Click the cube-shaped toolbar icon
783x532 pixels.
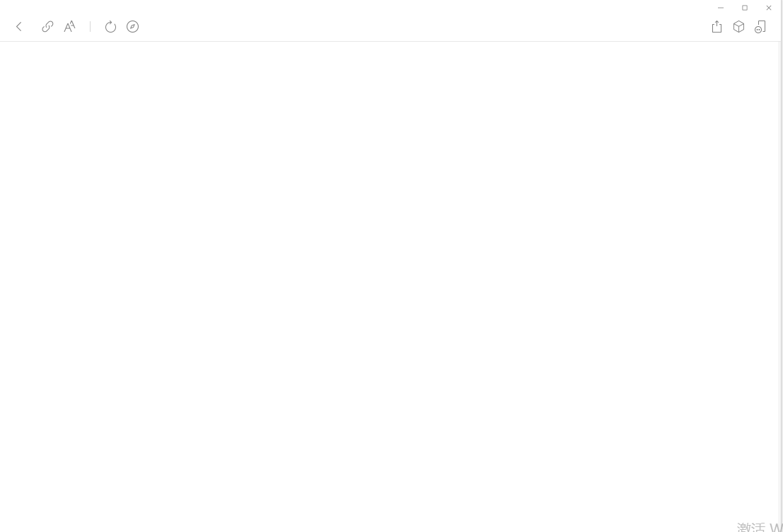[738, 26]
